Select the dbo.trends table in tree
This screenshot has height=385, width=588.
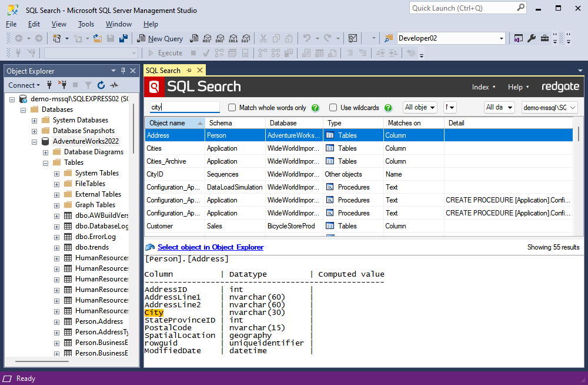(x=92, y=247)
